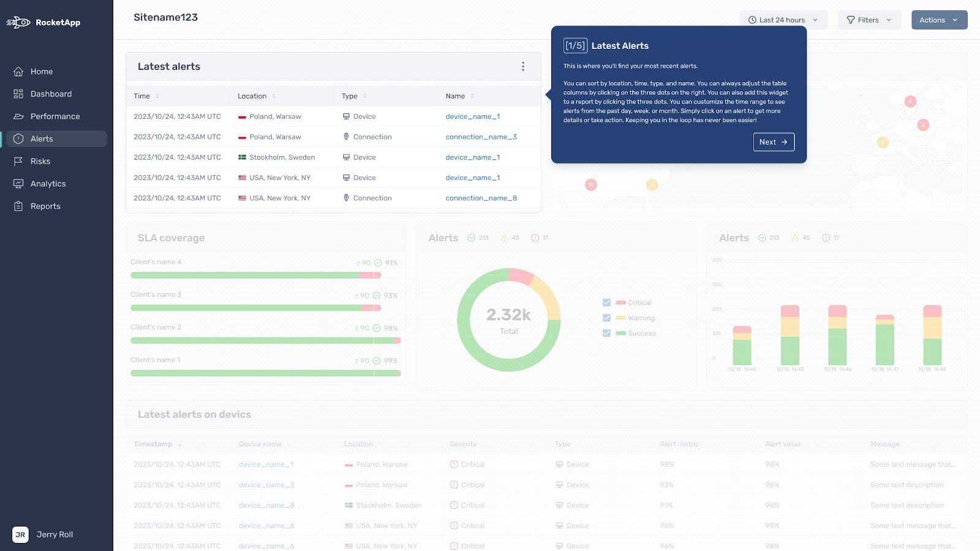Open the Last 24 hours time range dropdown
The image size is (980, 551).
783,20
